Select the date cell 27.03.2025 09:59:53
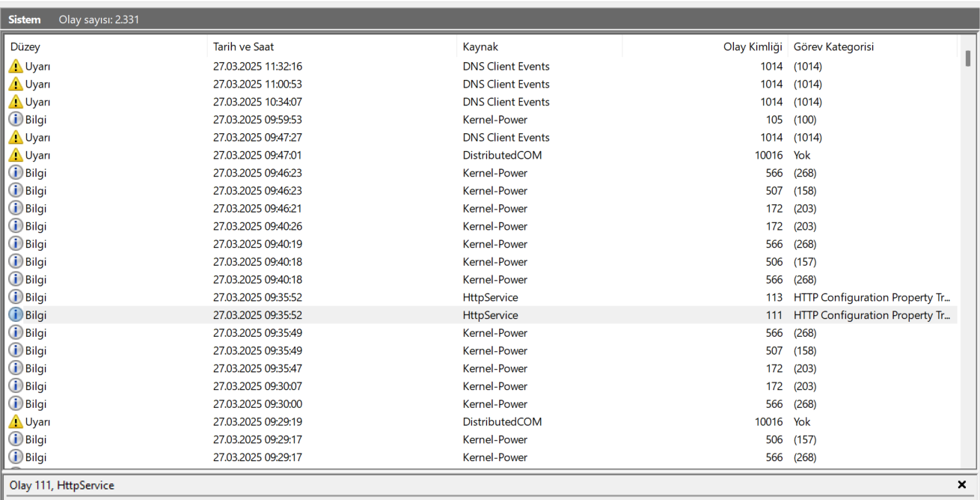Screen dimensions: 980x500 (x=257, y=120)
